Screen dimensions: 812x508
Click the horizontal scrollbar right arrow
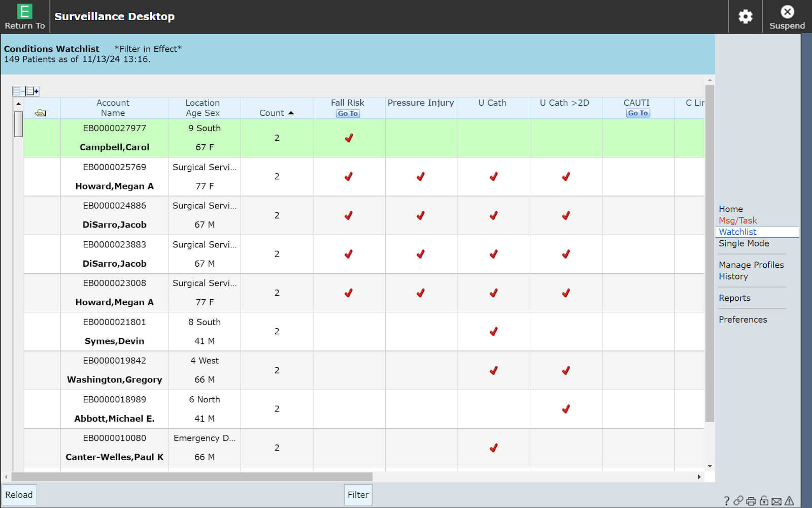point(699,478)
